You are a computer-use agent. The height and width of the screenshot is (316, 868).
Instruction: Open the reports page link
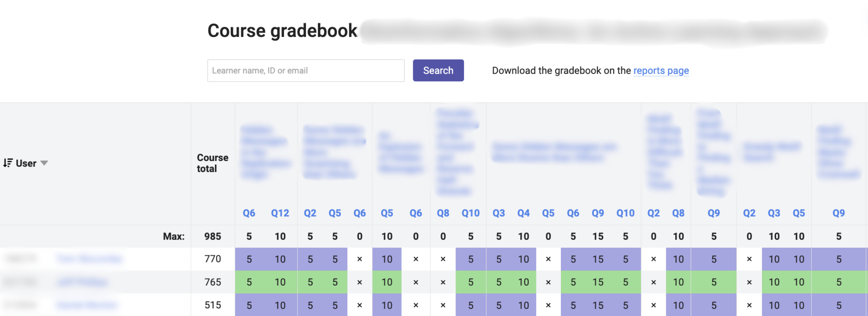pos(661,71)
